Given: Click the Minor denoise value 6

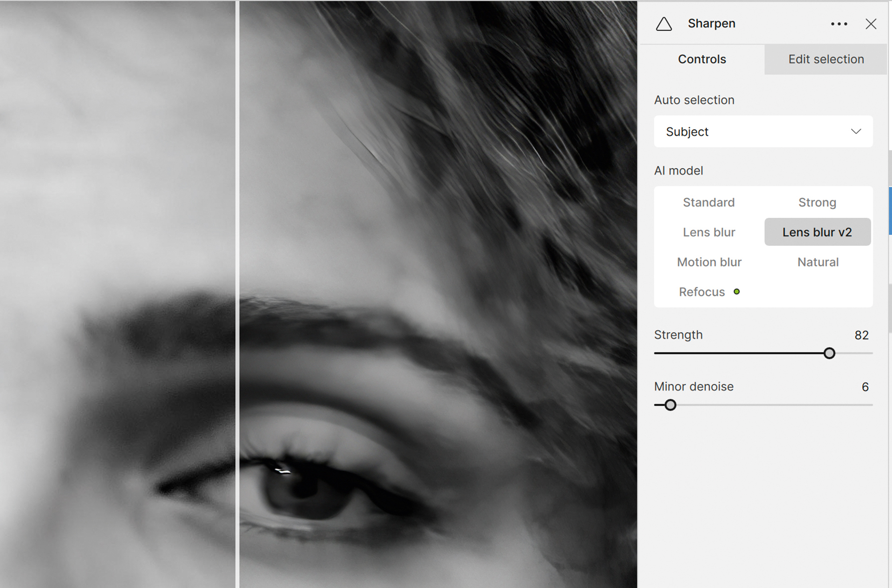Looking at the screenshot, I should pos(865,387).
